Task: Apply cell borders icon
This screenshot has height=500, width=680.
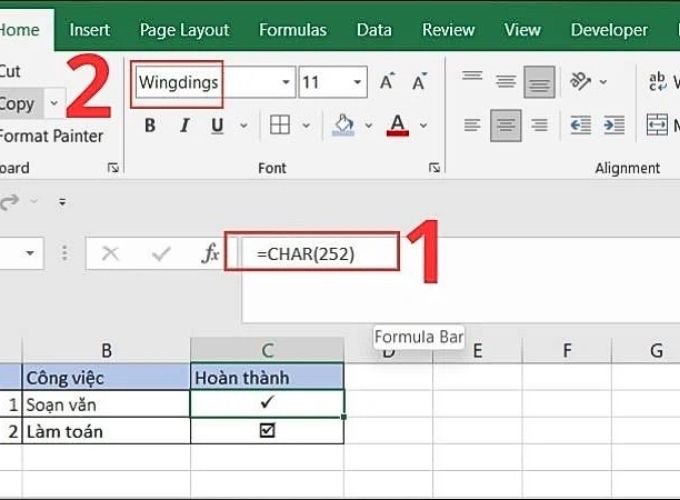Action: click(x=280, y=125)
